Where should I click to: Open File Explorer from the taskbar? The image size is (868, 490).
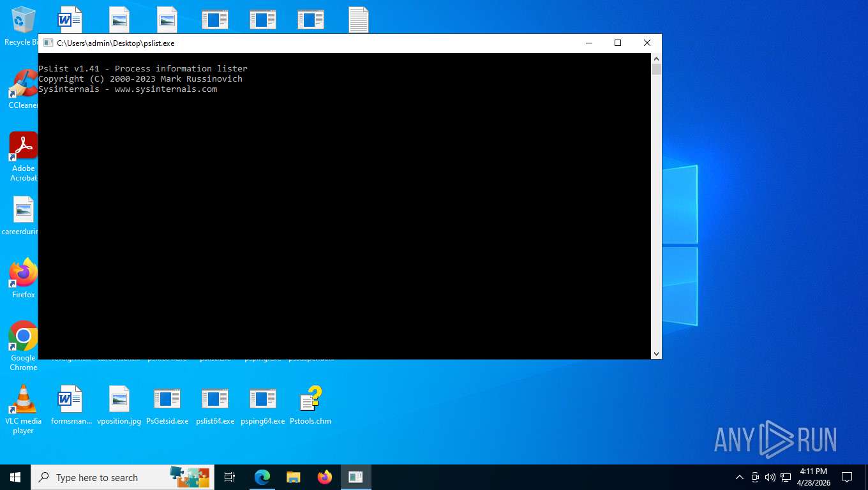pos(294,477)
